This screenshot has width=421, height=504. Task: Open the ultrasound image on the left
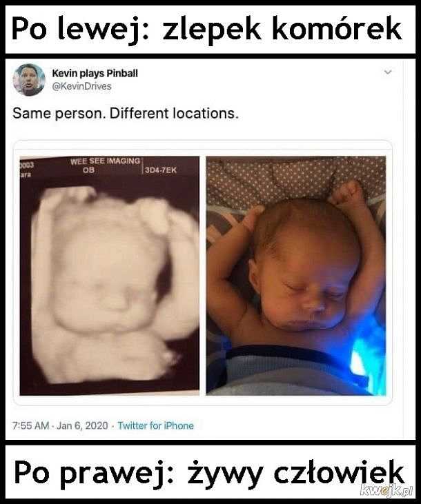click(110, 276)
